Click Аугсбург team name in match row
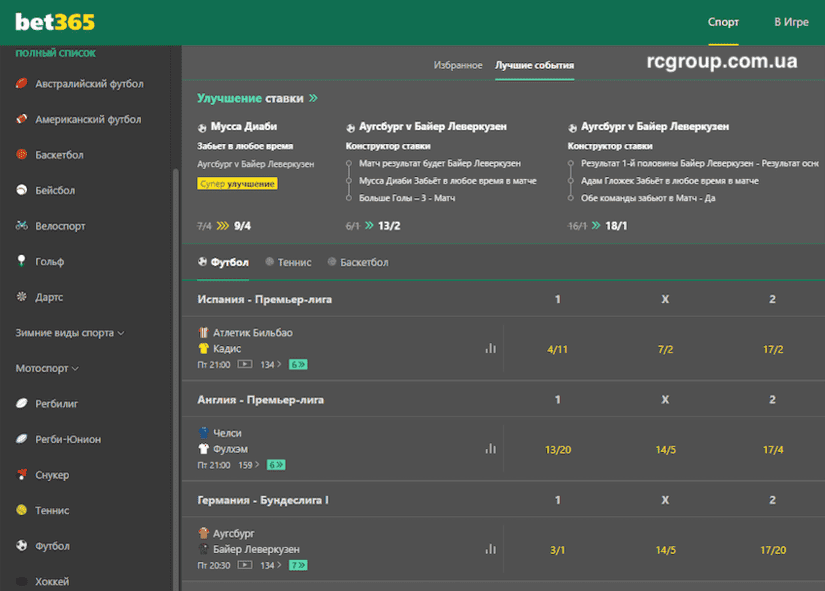The width and height of the screenshot is (825, 591). tap(234, 533)
